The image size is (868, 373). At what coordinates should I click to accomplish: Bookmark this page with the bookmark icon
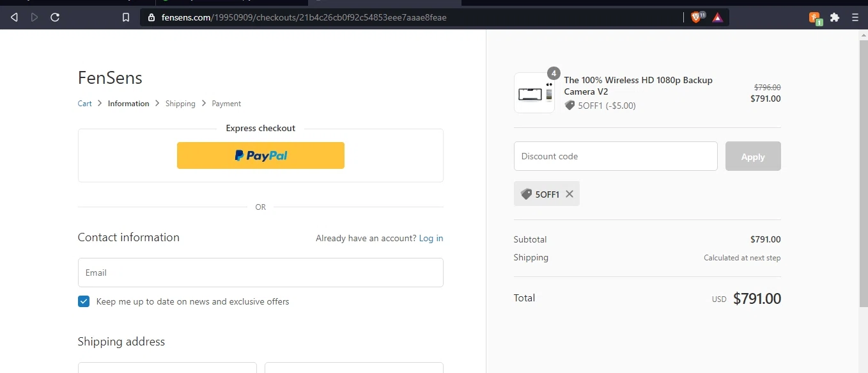[x=126, y=17]
